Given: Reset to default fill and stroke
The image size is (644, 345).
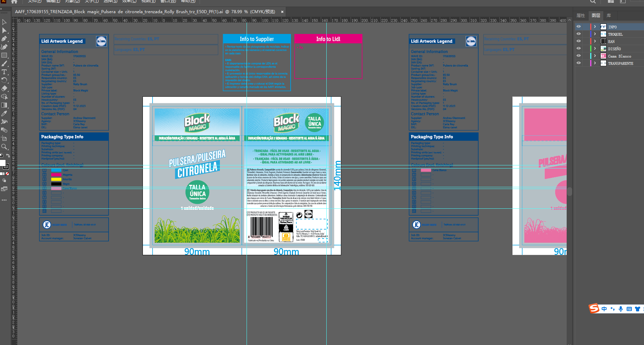Looking at the screenshot, I should coord(1,155).
